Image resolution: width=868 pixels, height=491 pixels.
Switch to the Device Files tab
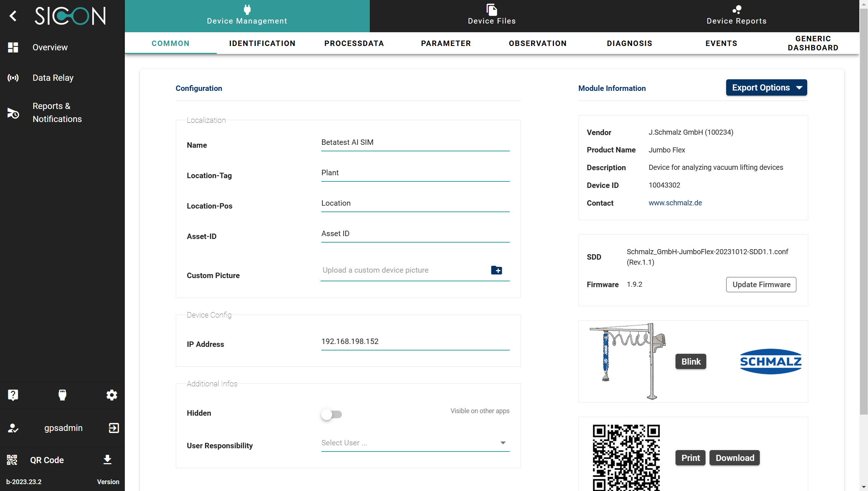[x=491, y=16]
